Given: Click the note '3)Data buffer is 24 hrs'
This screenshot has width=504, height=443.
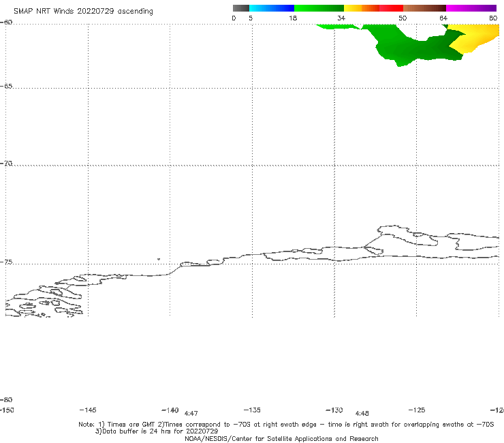Looking at the screenshot, I should tap(157, 431).
